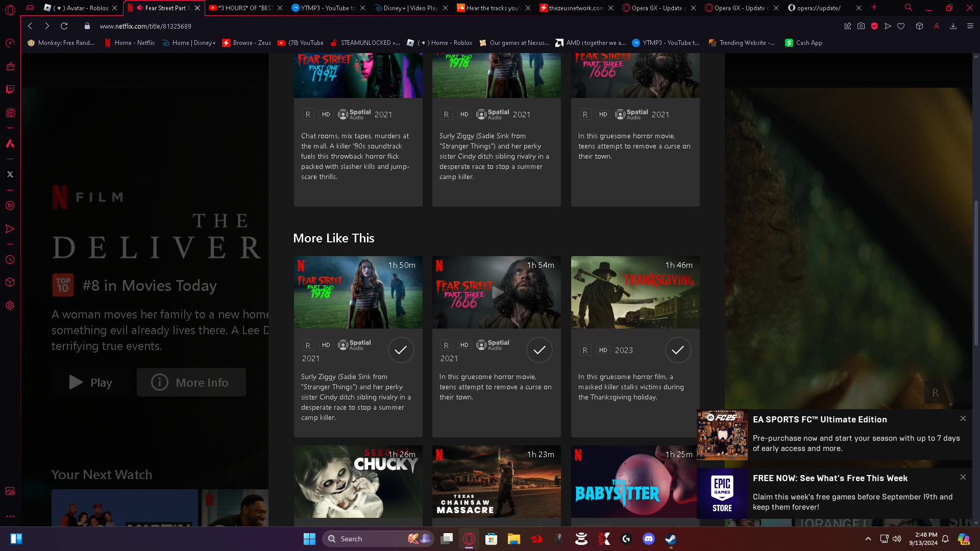
Task: Click the three-dots sidebar setup icon
Action: click(10, 516)
